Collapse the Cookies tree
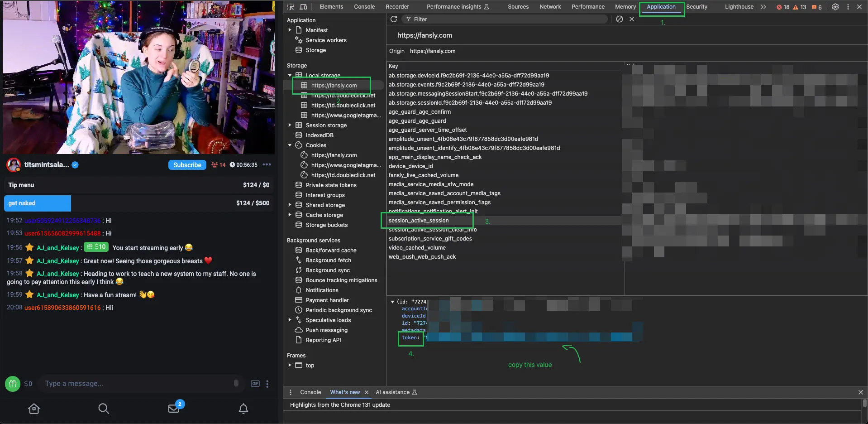This screenshot has height=424, width=868. [x=290, y=145]
